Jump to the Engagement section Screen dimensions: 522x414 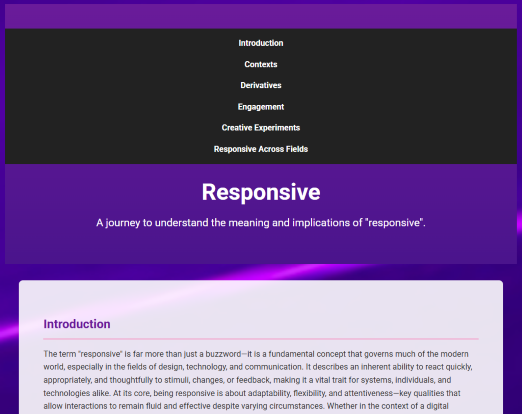tap(261, 107)
